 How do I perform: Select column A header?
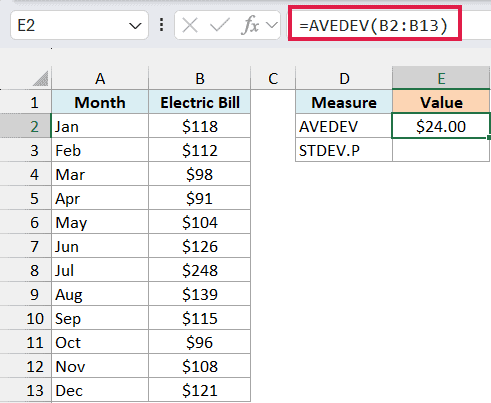click(x=100, y=79)
